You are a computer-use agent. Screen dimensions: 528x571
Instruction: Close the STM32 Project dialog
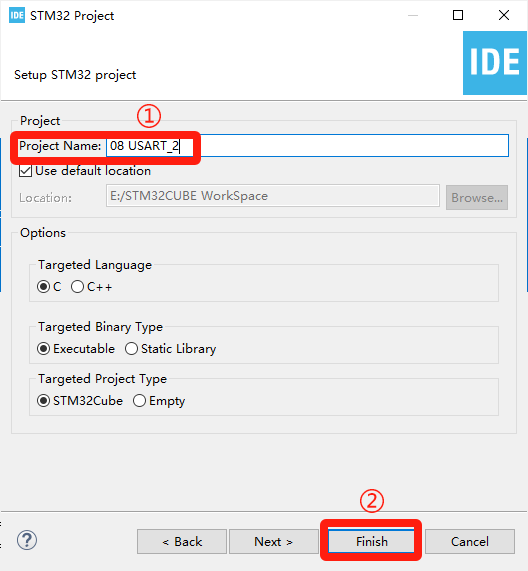pyautogui.click(x=504, y=15)
